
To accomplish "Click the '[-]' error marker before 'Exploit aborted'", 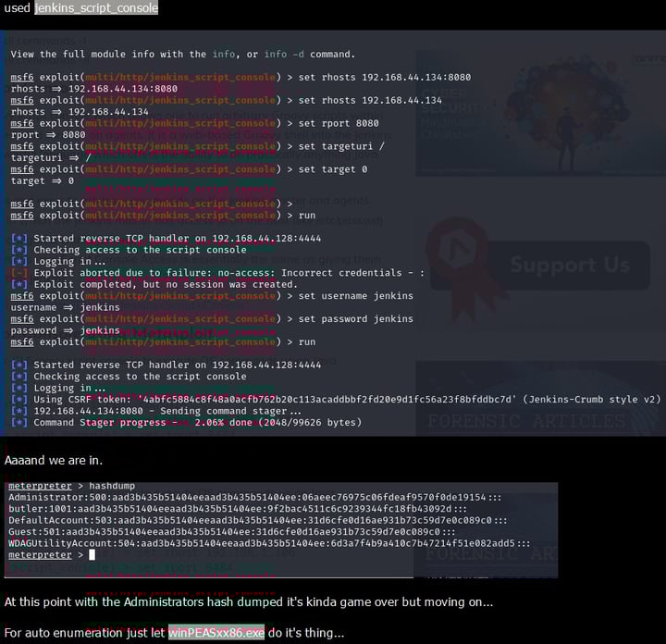I will [x=19, y=273].
